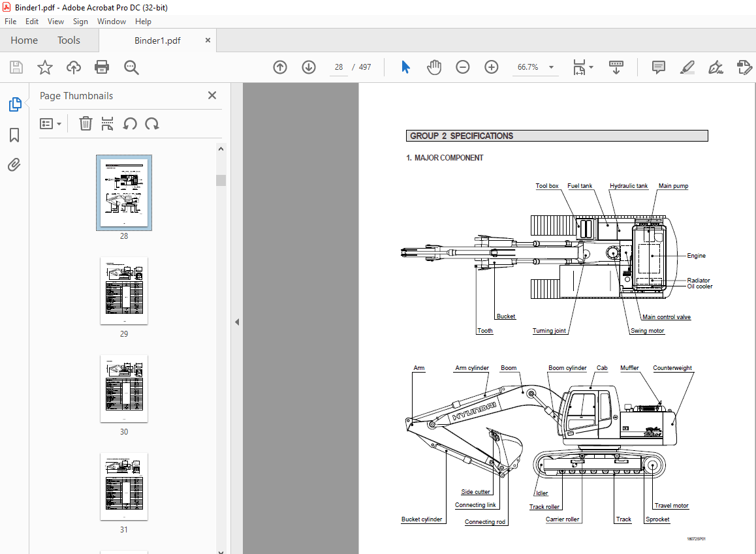Screen dimensions: 756x554
Task: Click the 'Boom cylinder' label
Action: 567,368
